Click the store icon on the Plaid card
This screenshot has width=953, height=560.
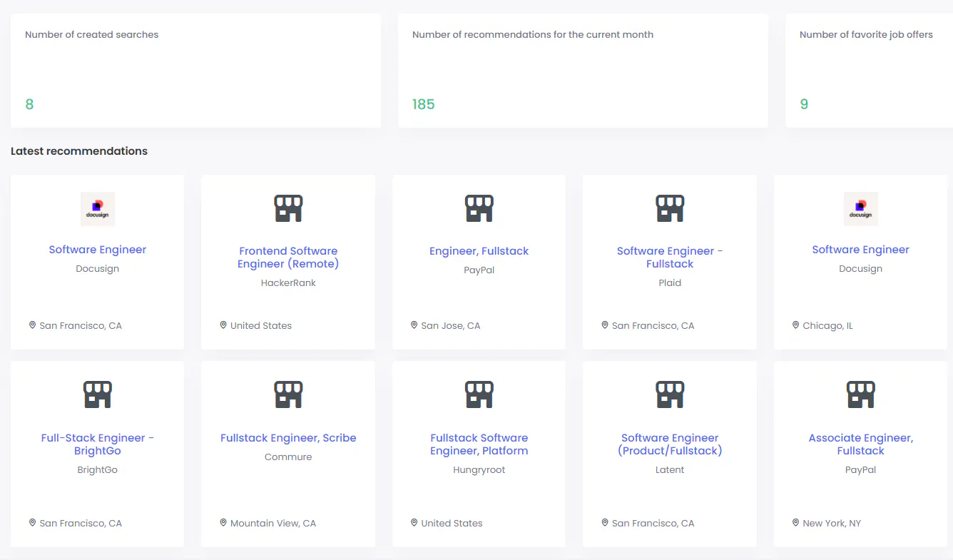tap(670, 208)
